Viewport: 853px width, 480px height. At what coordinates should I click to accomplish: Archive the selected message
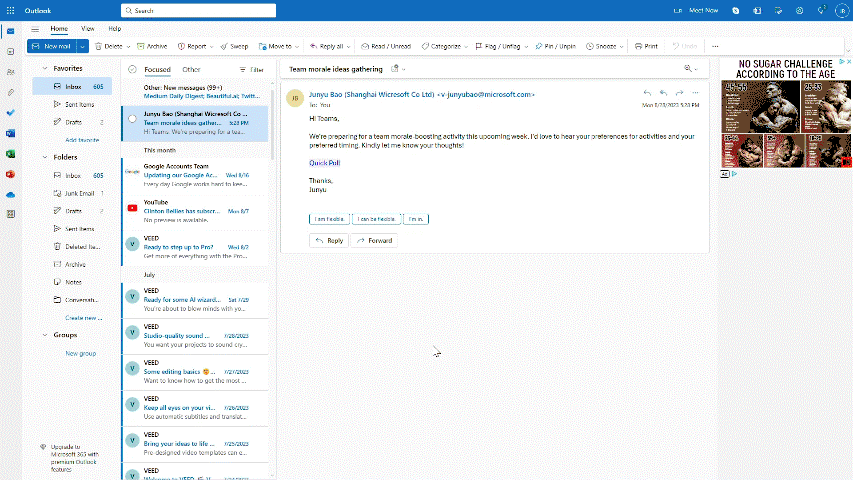pyautogui.click(x=152, y=46)
